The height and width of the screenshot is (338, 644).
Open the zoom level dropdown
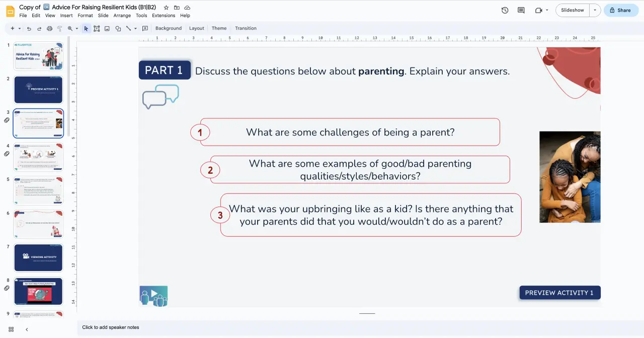coord(76,29)
